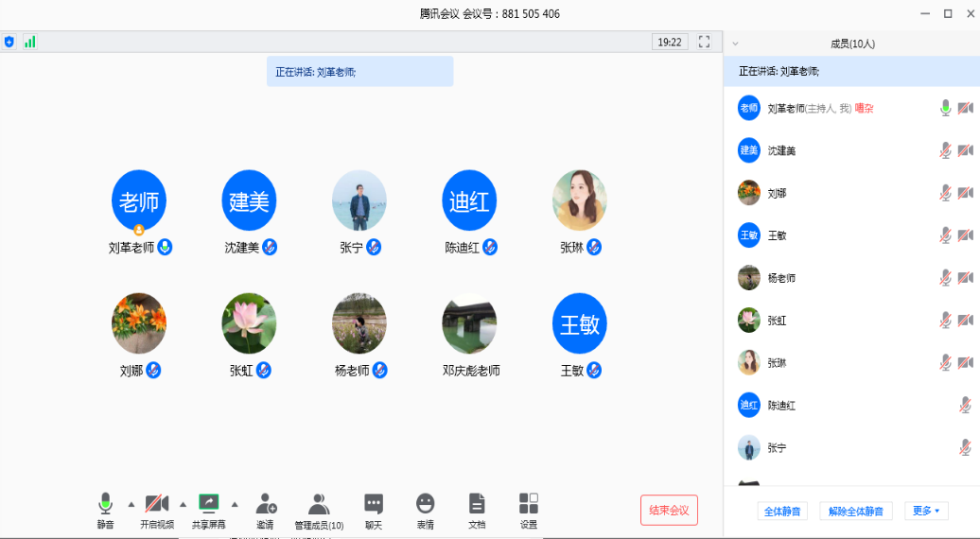Enter full-screen view using the expand icon
The width and height of the screenshot is (980, 539).
click(x=704, y=42)
